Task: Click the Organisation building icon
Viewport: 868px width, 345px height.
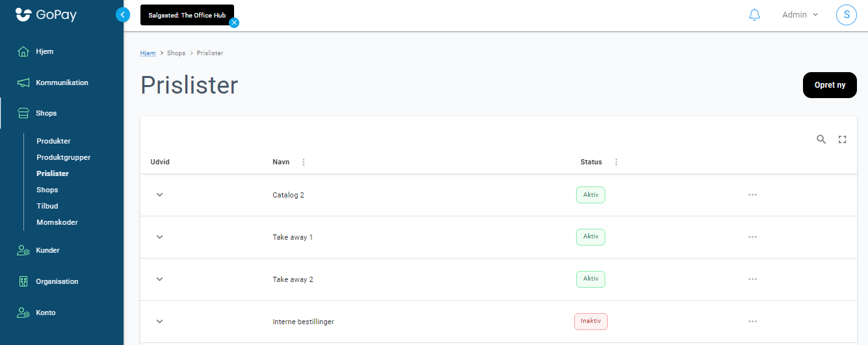Action: (23, 281)
